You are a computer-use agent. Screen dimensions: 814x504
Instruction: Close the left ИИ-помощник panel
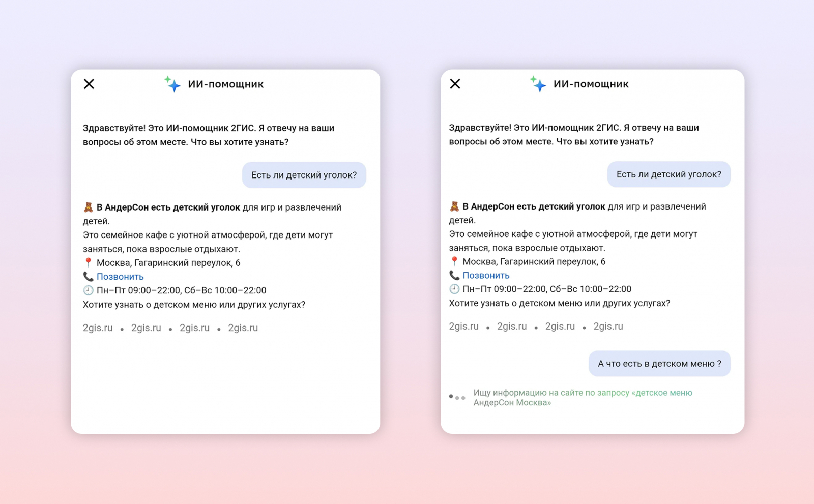click(89, 84)
